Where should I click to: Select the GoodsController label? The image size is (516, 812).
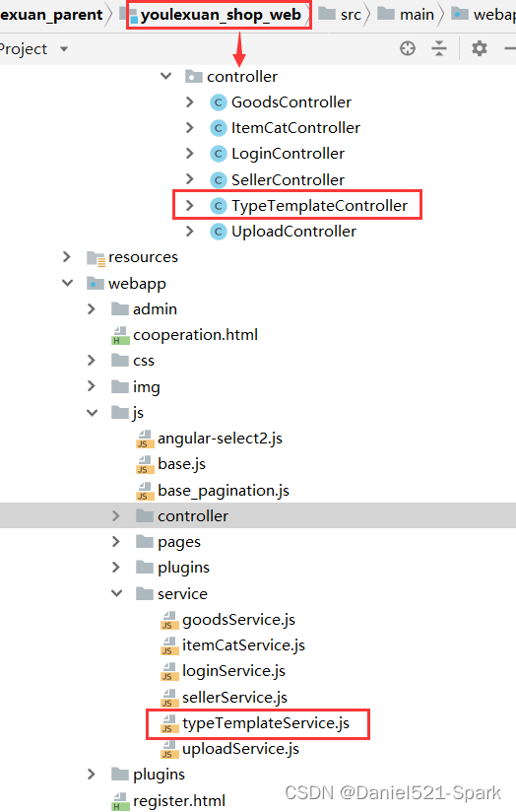click(290, 102)
